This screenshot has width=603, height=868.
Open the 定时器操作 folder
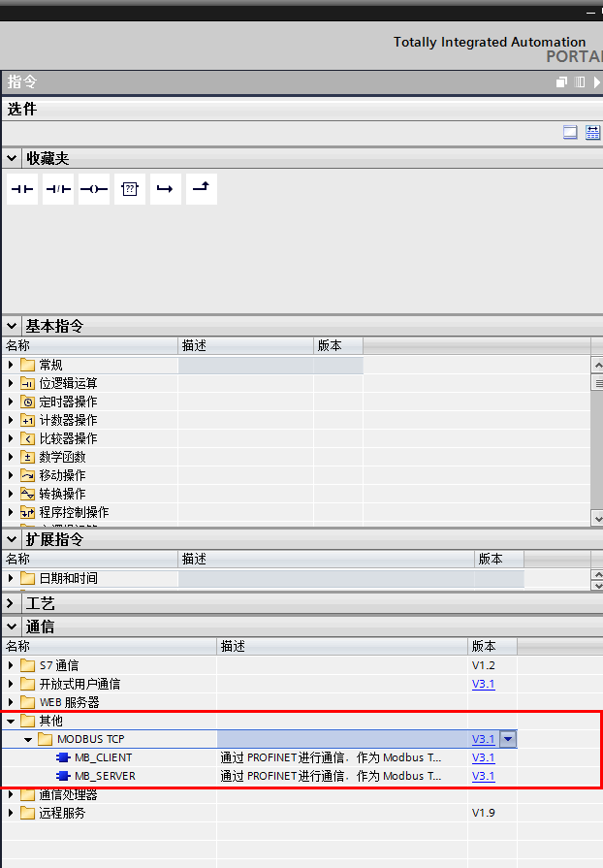click(x=59, y=402)
